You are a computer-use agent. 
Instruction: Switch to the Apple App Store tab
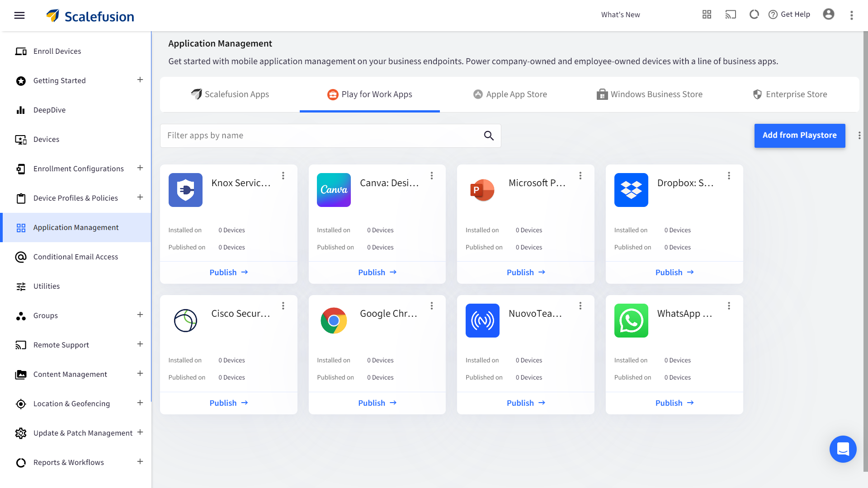[x=510, y=94]
